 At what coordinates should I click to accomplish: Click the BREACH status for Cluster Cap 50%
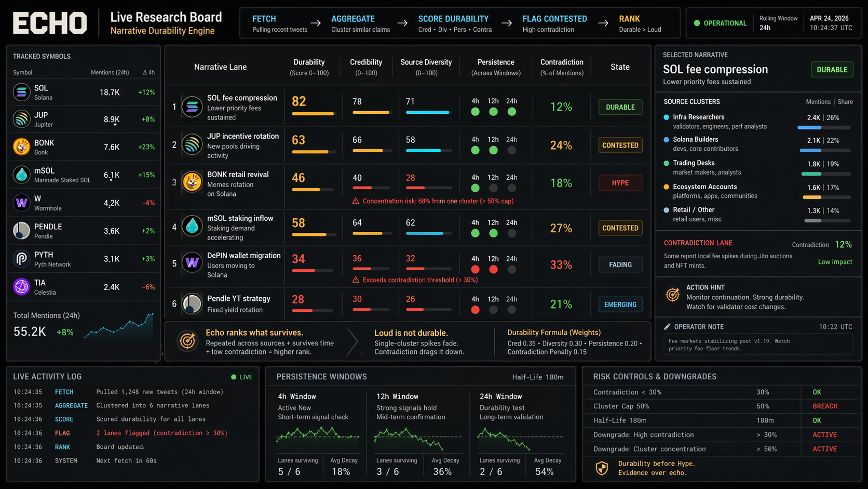[825, 406]
